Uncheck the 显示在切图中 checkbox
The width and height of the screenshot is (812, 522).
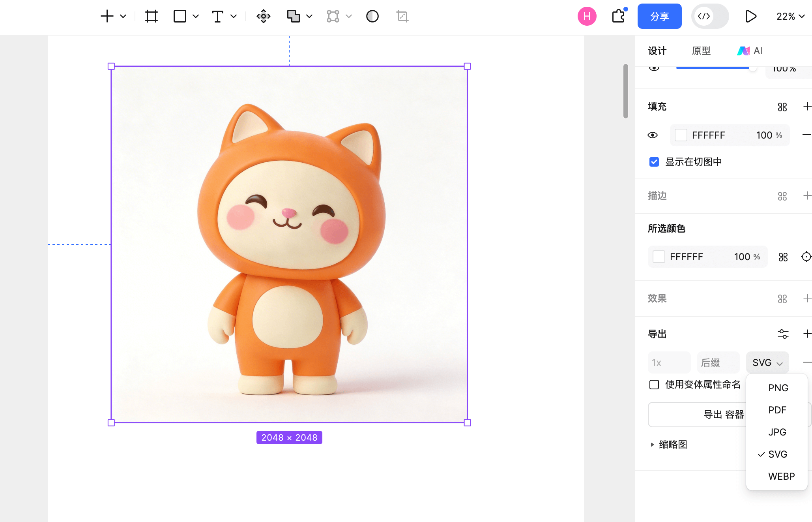coord(654,162)
